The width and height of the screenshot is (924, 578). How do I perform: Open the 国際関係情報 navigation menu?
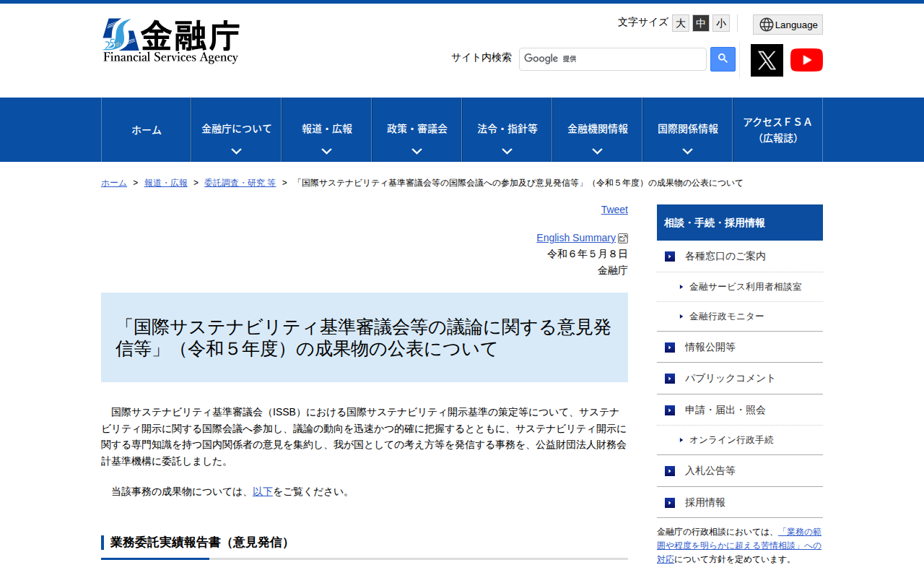tap(687, 130)
